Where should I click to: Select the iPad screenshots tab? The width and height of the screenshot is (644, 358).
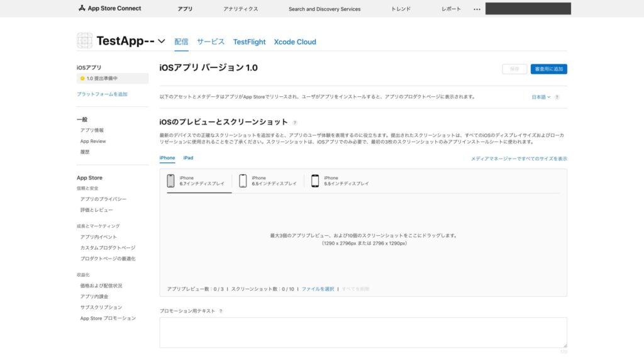coord(188,158)
